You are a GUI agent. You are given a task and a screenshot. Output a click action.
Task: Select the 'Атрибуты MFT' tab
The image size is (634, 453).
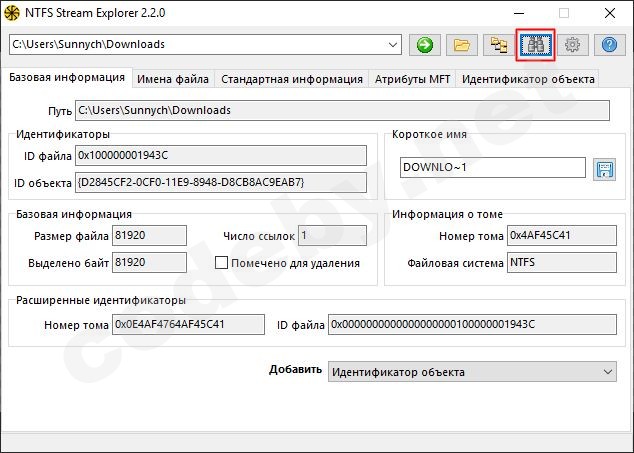pos(412,79)
